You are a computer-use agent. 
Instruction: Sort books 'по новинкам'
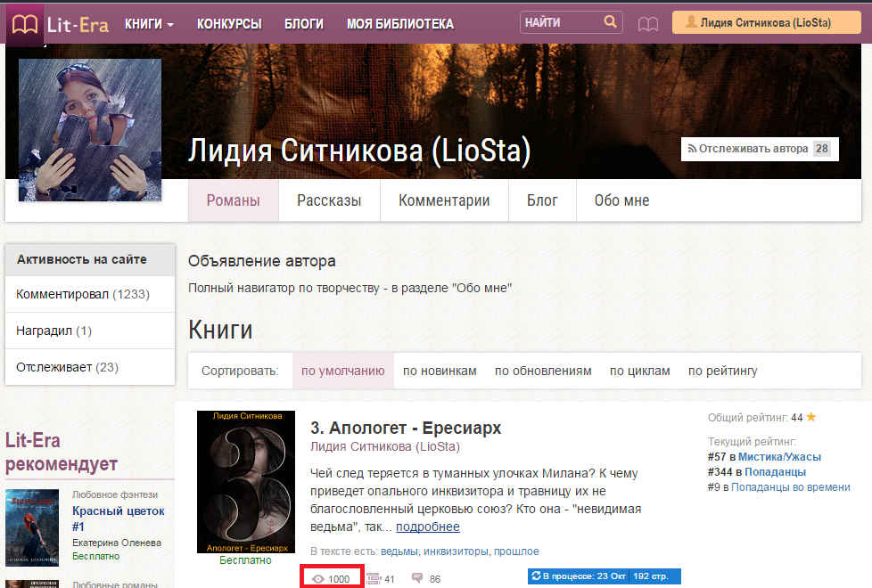(x=440, y=371)
